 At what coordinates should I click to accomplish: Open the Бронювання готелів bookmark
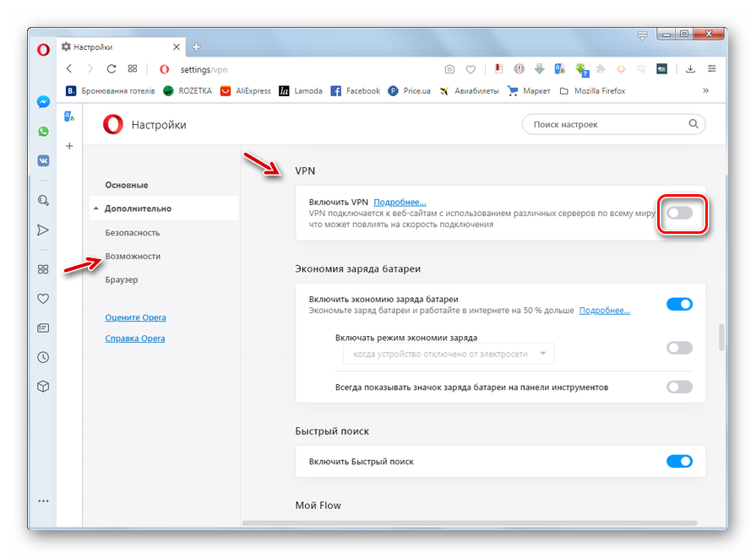coord(111,90)
